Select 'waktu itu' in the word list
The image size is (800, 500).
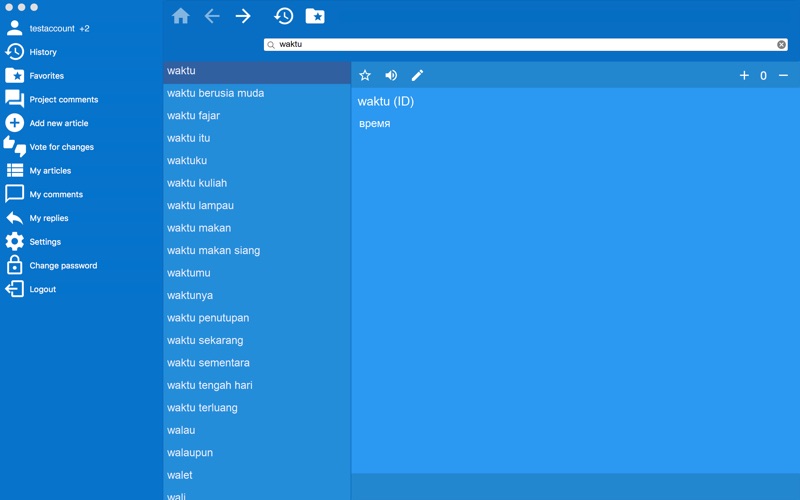pos(257,138)
